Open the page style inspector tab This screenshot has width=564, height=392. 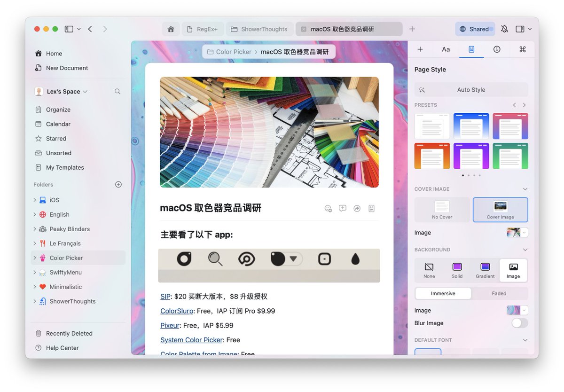click(471, 49)
